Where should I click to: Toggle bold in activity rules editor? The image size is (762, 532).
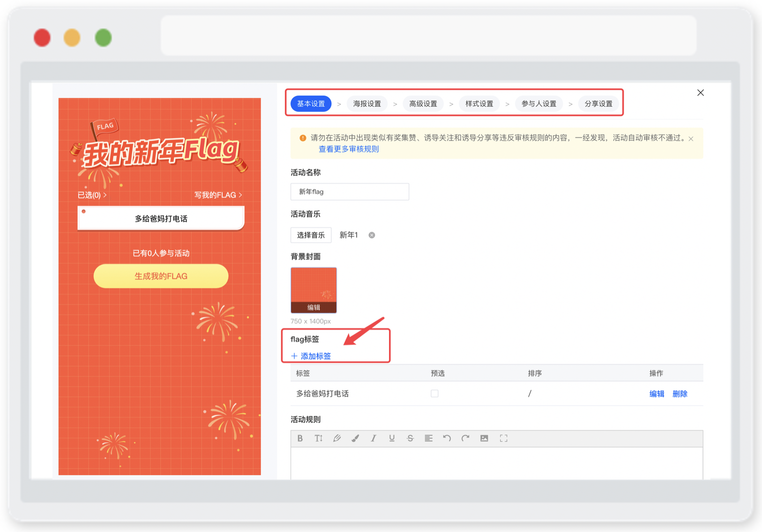[x=300, y=438]
